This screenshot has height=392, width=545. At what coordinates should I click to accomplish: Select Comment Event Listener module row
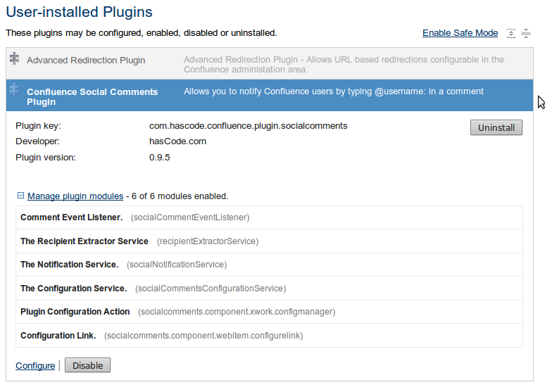[269, 217]
